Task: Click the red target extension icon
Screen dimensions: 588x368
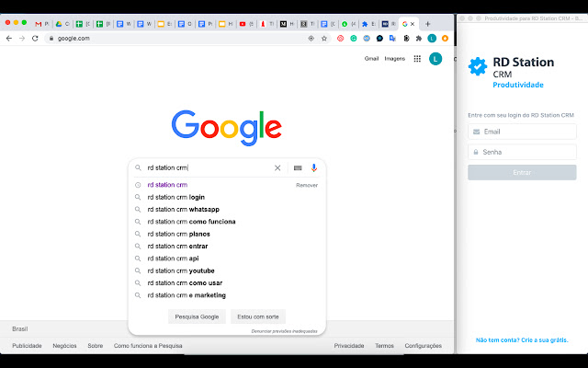Action: click(340, 39)
